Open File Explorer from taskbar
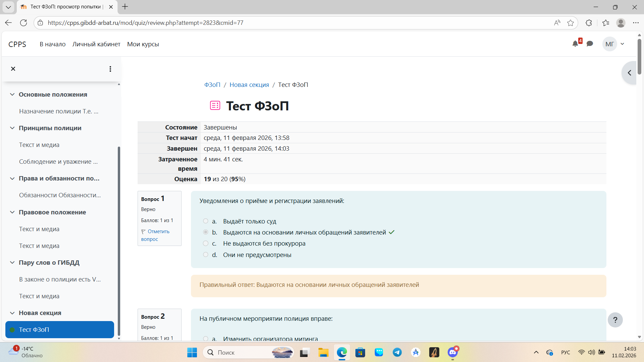Viewport: 644px width, 362px height. click(324, 352)
